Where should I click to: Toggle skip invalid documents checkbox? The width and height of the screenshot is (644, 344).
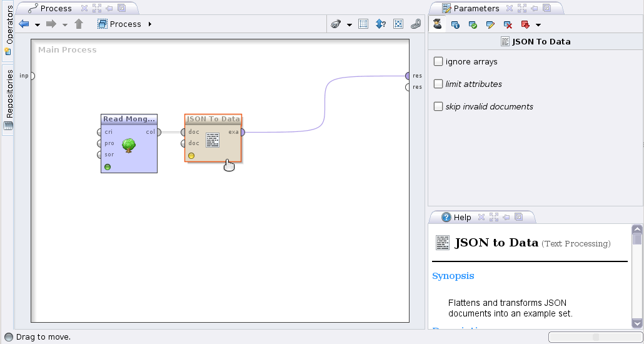coord(438,106)
